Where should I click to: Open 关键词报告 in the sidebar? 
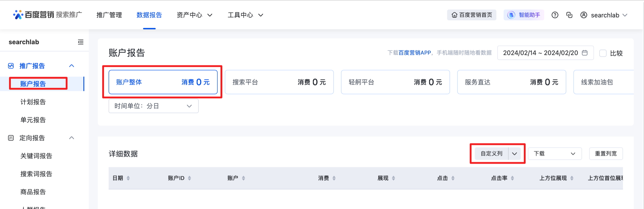pos(36,156)
